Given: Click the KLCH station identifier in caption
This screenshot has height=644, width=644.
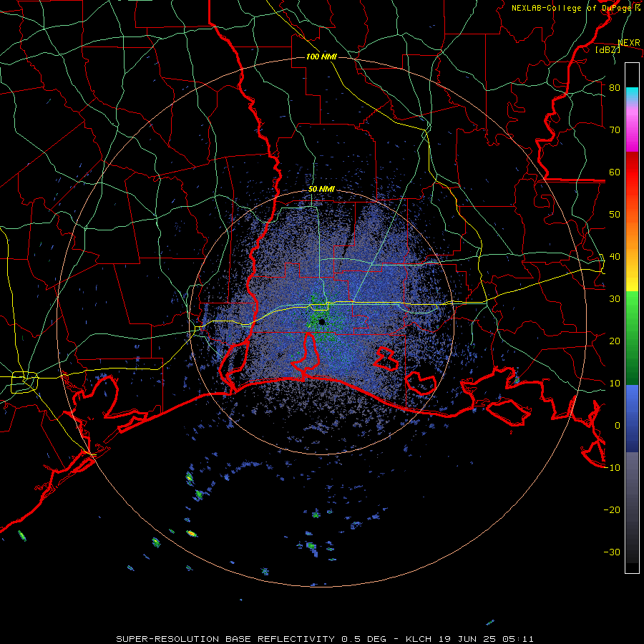Looking at the screenshot, I should pyautogui.click(x=419, y=639).
